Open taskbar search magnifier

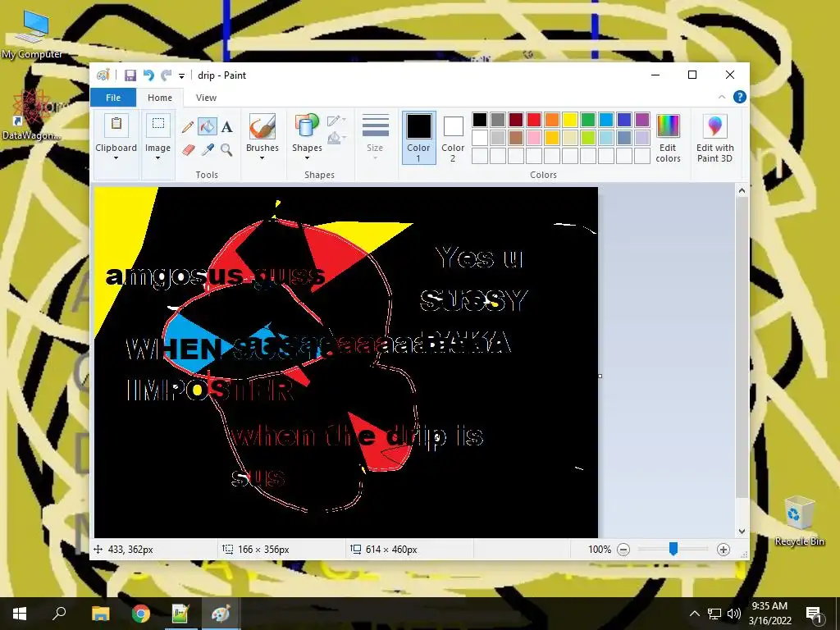click(x=59, y=614)
